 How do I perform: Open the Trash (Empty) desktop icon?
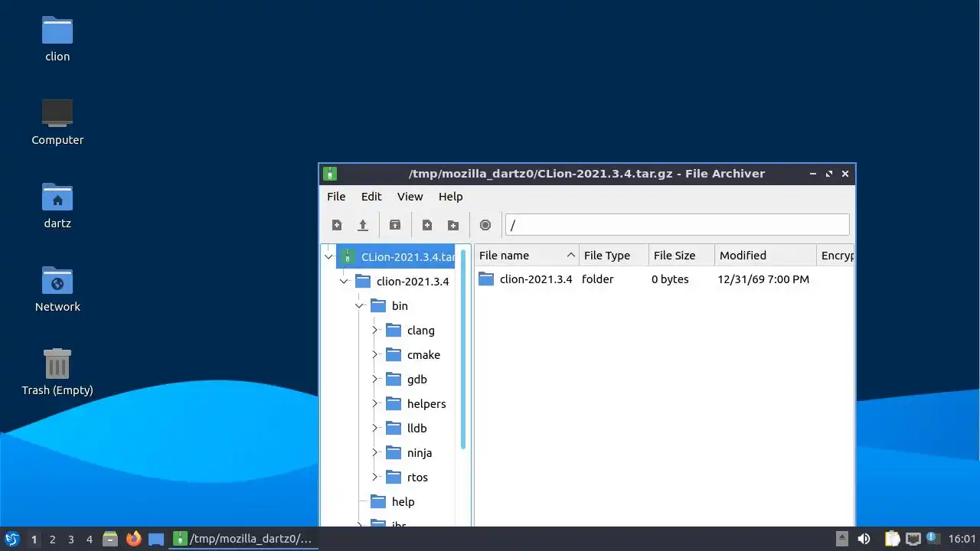pos(57,372)
